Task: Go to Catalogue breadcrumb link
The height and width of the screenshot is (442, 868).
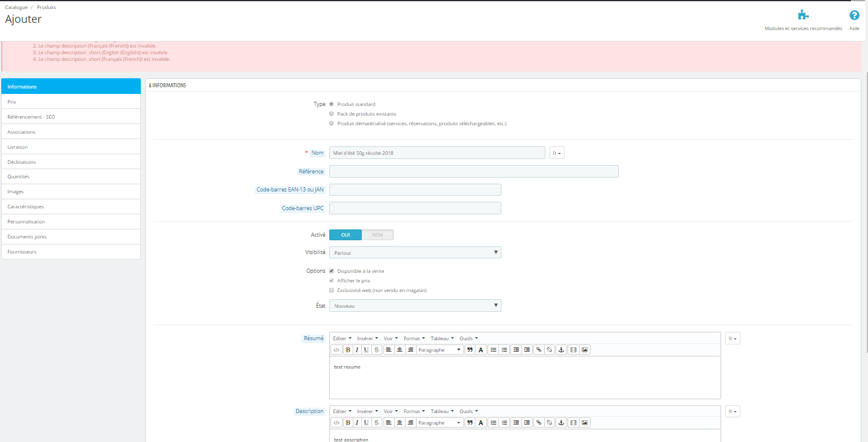Action: tap(16, 7)
